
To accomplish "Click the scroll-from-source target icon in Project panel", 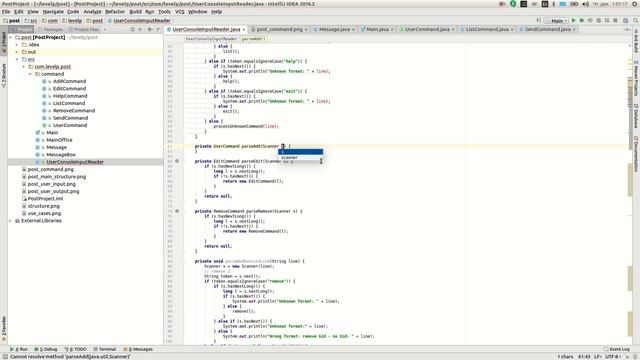I will (x=133, y=29).
